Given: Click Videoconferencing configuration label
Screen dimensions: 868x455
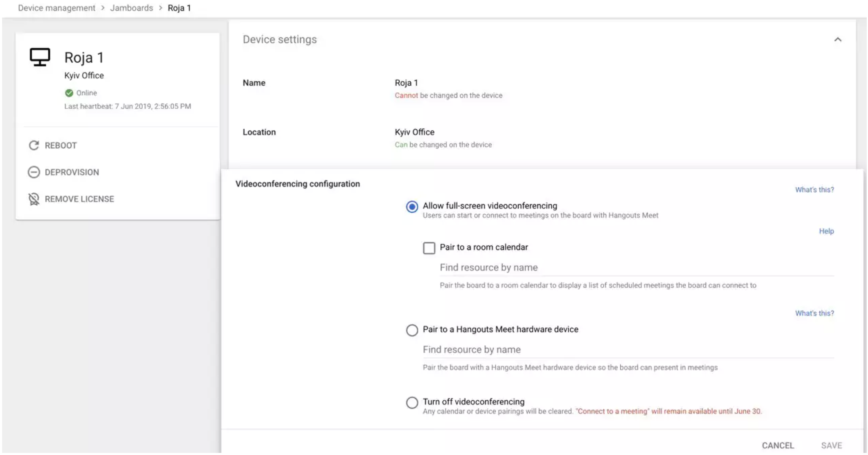Looking at the screenshot, I should click(298, 184).
